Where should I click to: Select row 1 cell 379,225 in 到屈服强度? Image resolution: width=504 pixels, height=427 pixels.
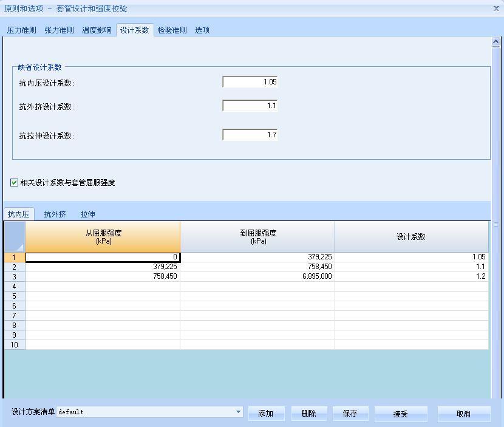click(257, 257)
